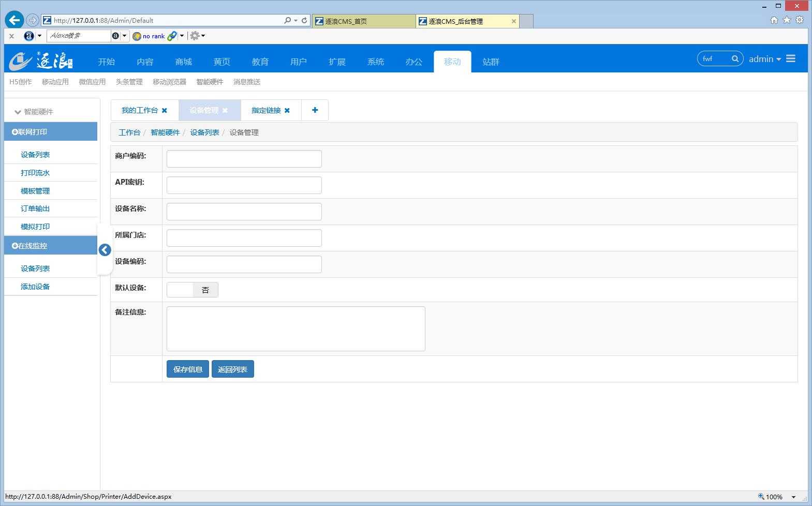Close the 设备管理 tab

(x=225, y=110)
